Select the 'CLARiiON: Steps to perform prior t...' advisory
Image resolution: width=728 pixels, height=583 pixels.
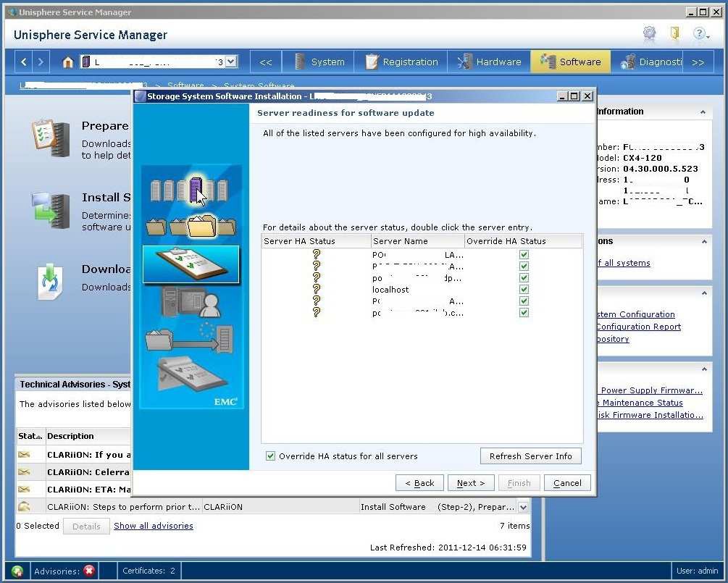pos(124,507)
